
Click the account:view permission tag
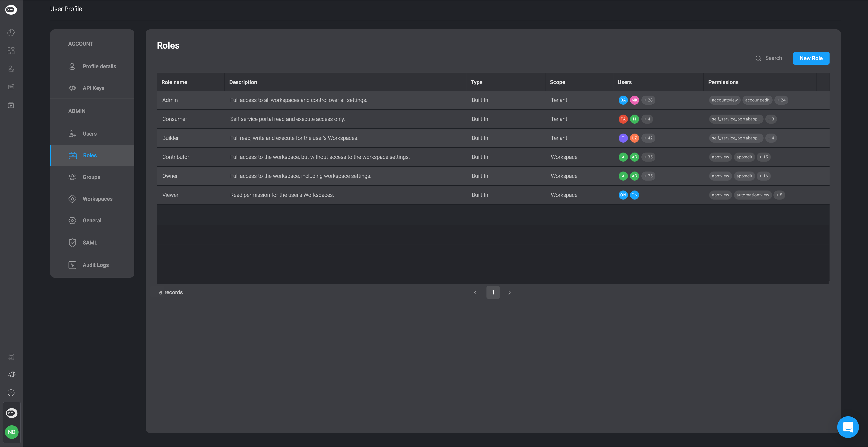(x=724, y=100)
